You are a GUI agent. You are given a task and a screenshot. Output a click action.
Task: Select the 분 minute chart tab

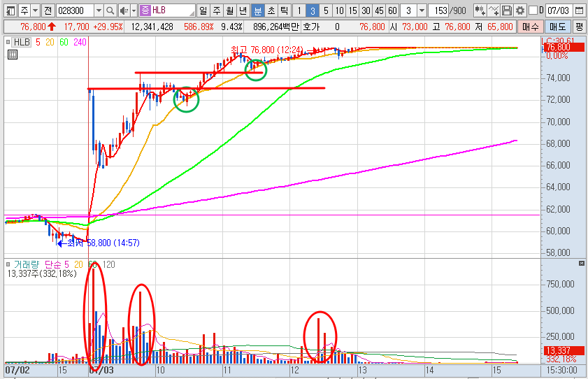click(x=257, y=10)
